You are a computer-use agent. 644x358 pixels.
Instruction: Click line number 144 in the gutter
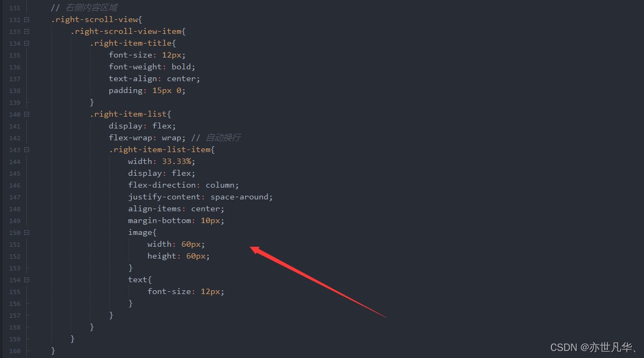(x=15, y=162)
